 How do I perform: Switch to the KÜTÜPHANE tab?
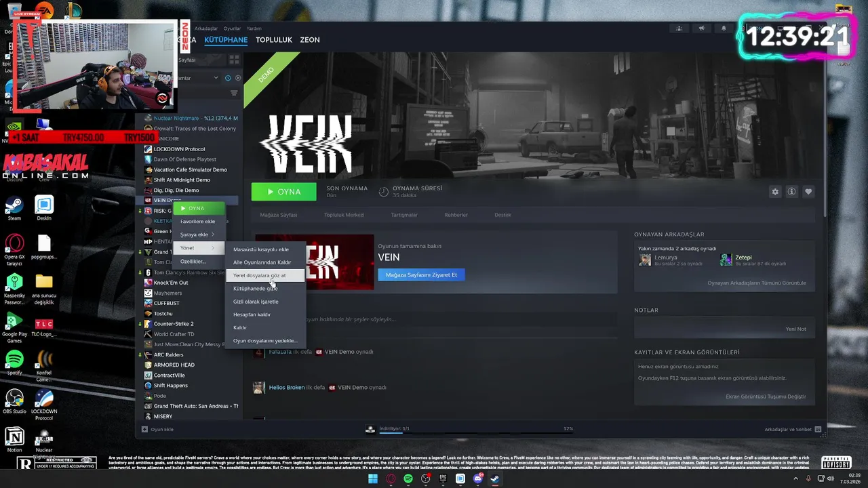pyautogui.click(x=226, y=40)
